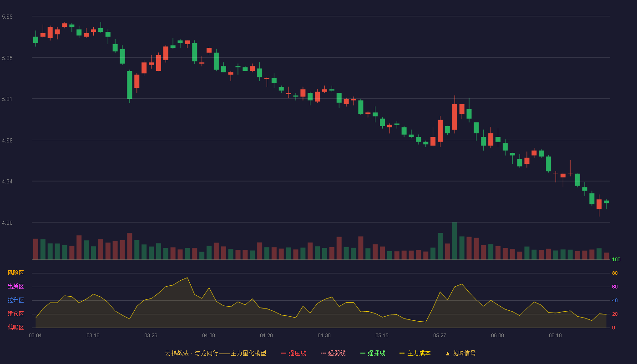Click the 03-26 date label
The width and height of the screenshot is (637, 364).
(151, 335)
